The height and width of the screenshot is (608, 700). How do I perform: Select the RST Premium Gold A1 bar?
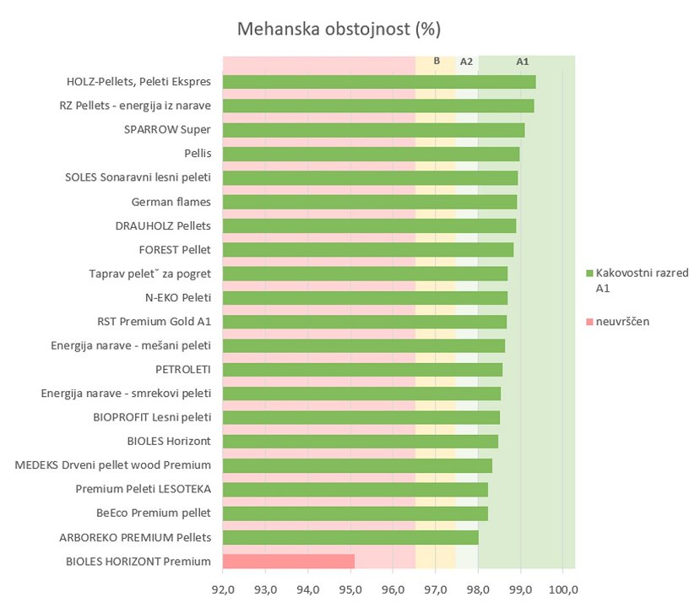(x=364, y=322)
